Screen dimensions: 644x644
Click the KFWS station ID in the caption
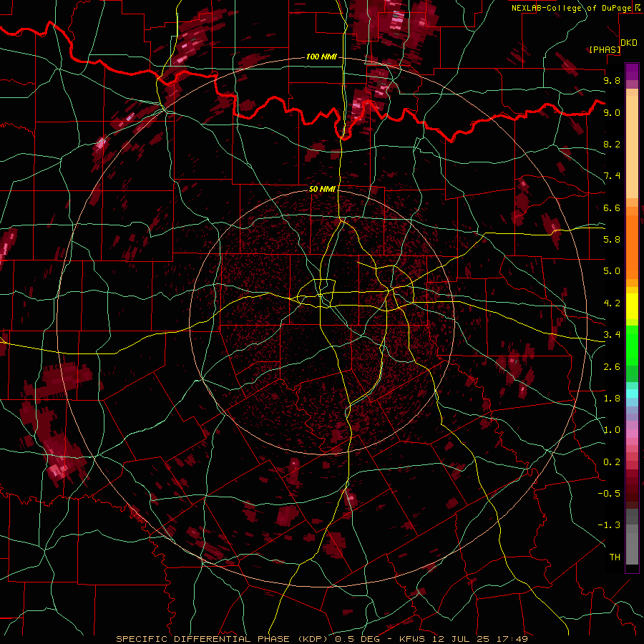pos(412,639)
